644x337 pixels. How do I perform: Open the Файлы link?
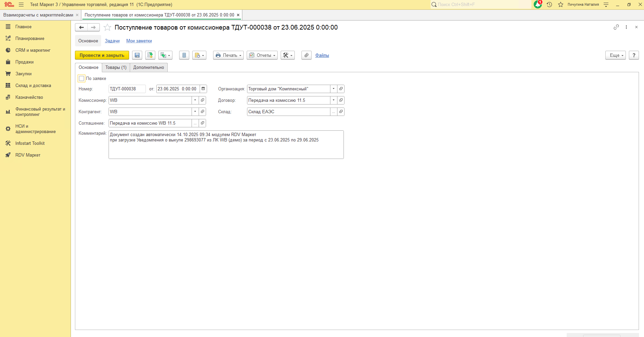click(x=322, y=55)
